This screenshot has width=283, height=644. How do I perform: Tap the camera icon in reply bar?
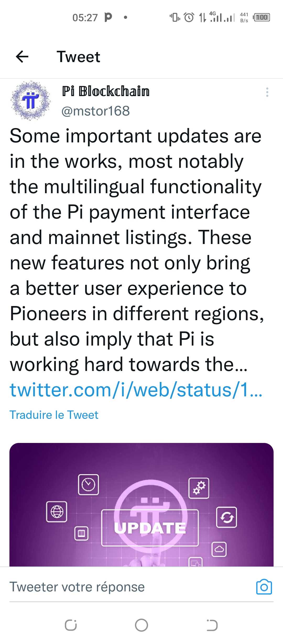[264, 587]
